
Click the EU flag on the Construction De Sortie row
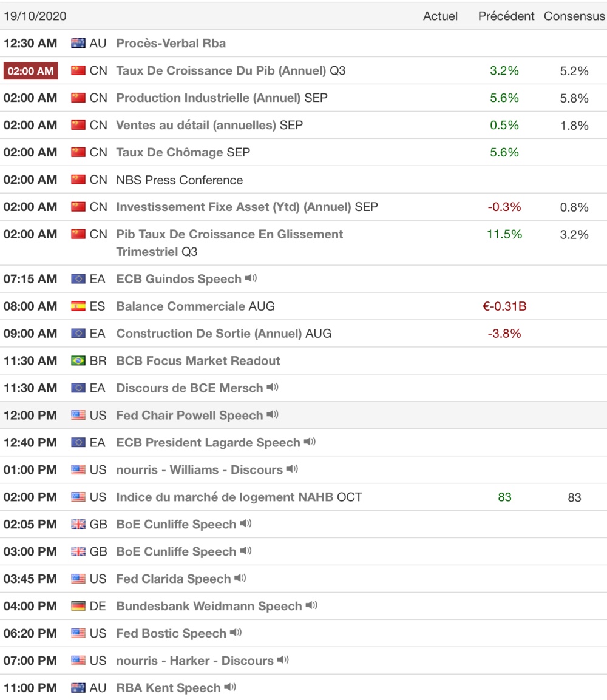[x=78, y=334]
